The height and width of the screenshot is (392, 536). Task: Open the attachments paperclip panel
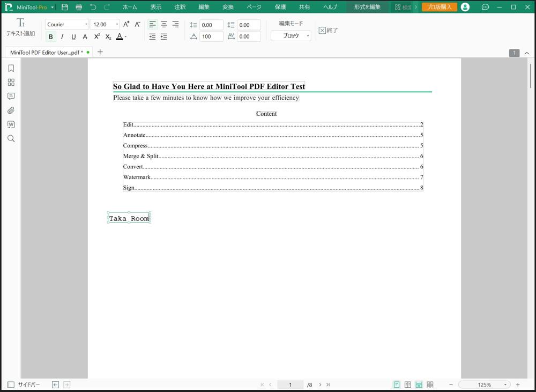click(x=11, y=110)
